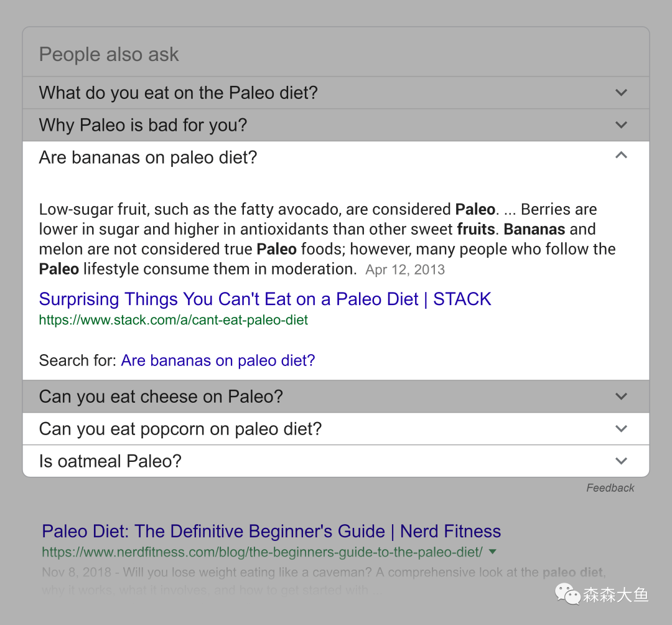Expand the "Is oatmeal Paleo?" chevron

coord(621,461)
